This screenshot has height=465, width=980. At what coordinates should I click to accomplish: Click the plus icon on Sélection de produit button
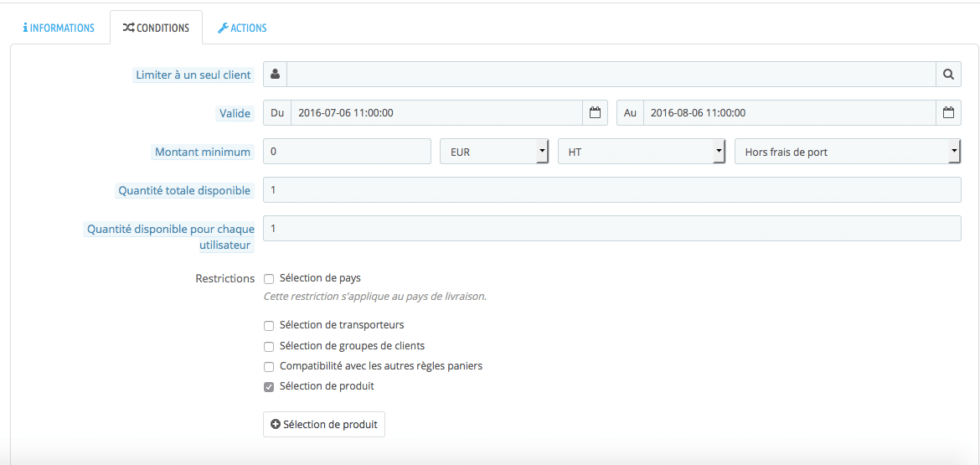[276, 425]
